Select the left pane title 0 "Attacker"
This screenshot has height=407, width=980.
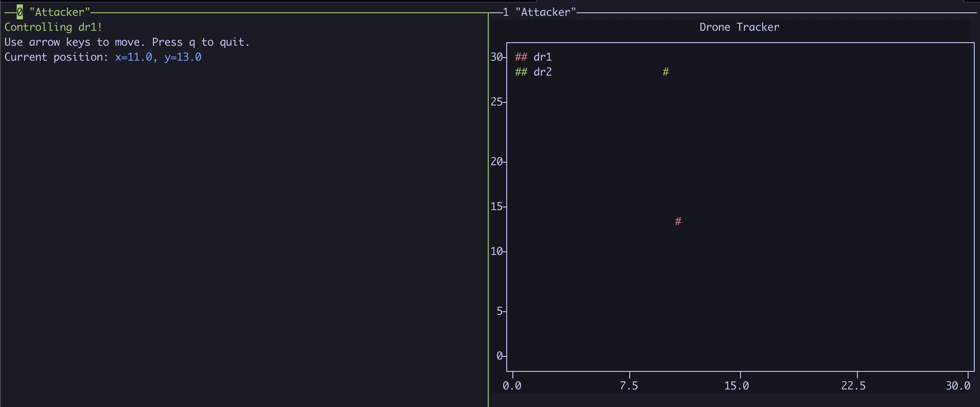pyautogui.click(x=53, y=12)
